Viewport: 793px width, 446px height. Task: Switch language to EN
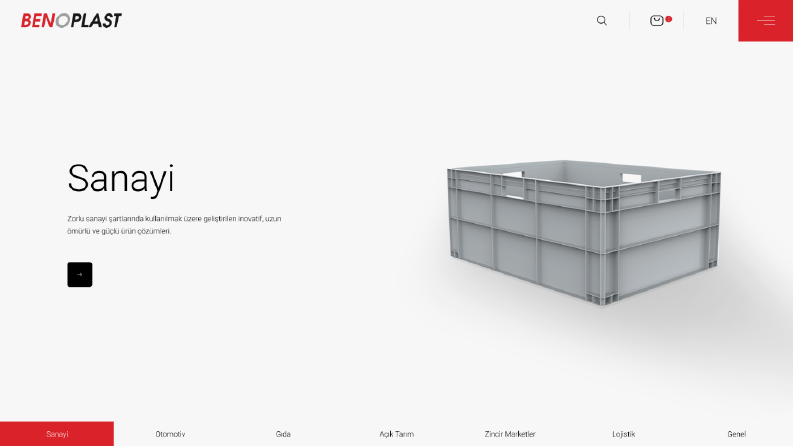[711, 21]
